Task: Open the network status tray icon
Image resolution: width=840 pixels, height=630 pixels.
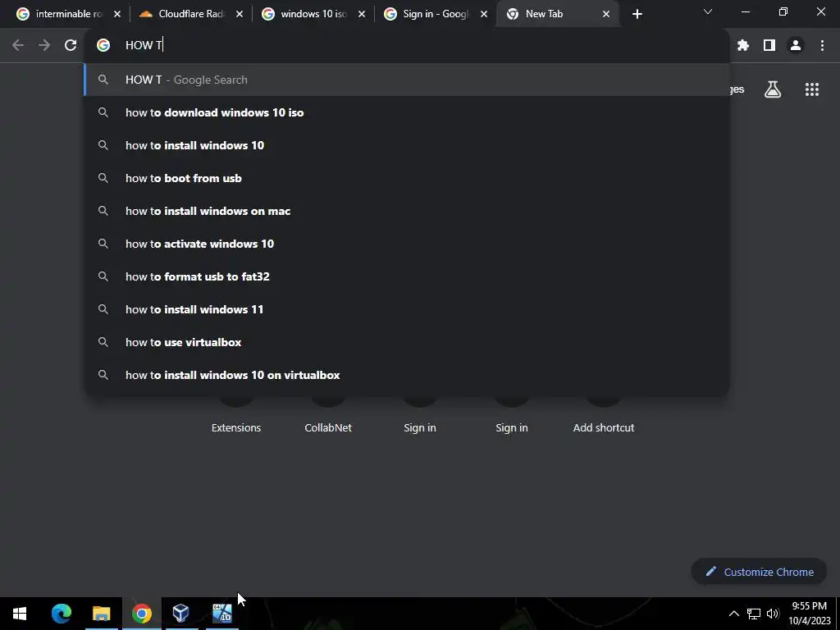Action: click(754, 614)
